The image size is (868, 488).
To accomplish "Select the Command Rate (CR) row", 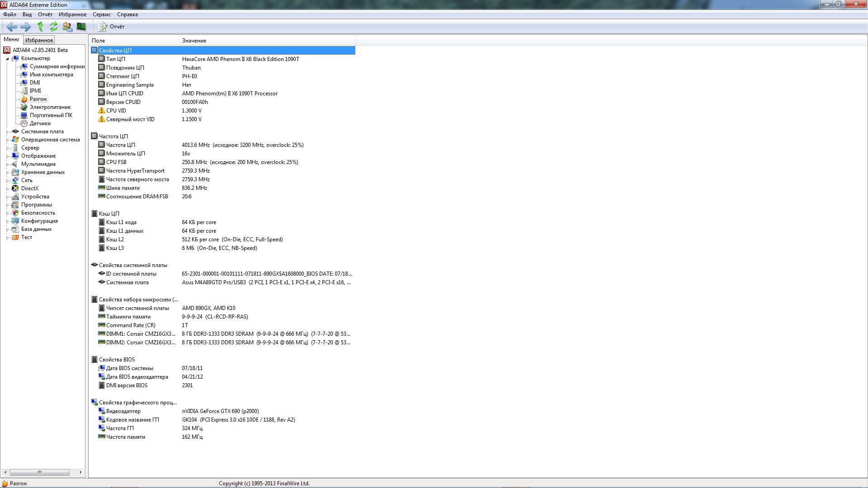I will (x=223, y=325).
